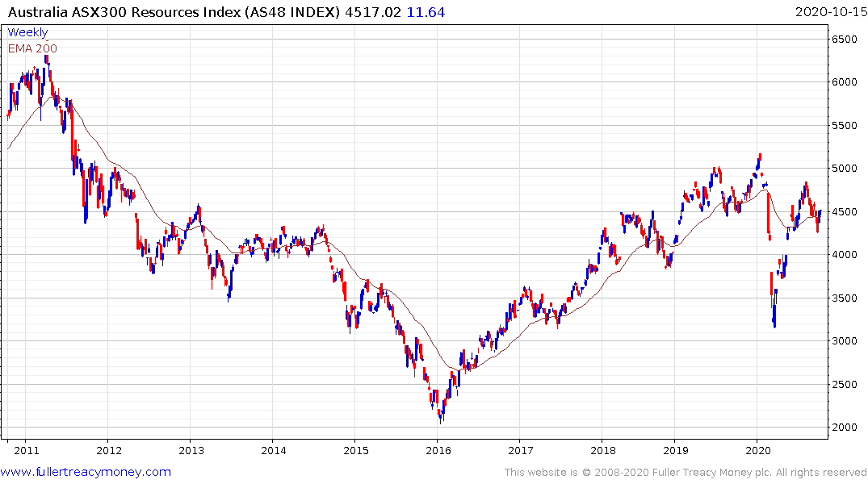Click the 2017 x-axis label
The width and height of the screenshot is (868, 484).
521,450
